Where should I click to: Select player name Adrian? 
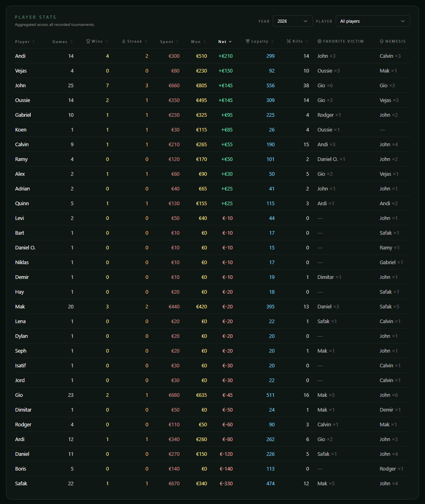point(22,189)
